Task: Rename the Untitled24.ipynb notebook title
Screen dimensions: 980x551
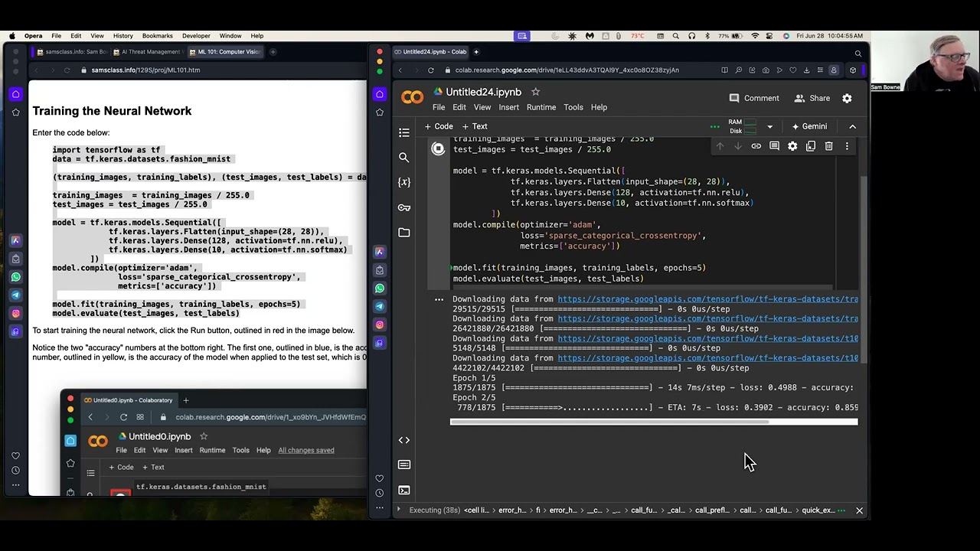Action: click(483, 92)
